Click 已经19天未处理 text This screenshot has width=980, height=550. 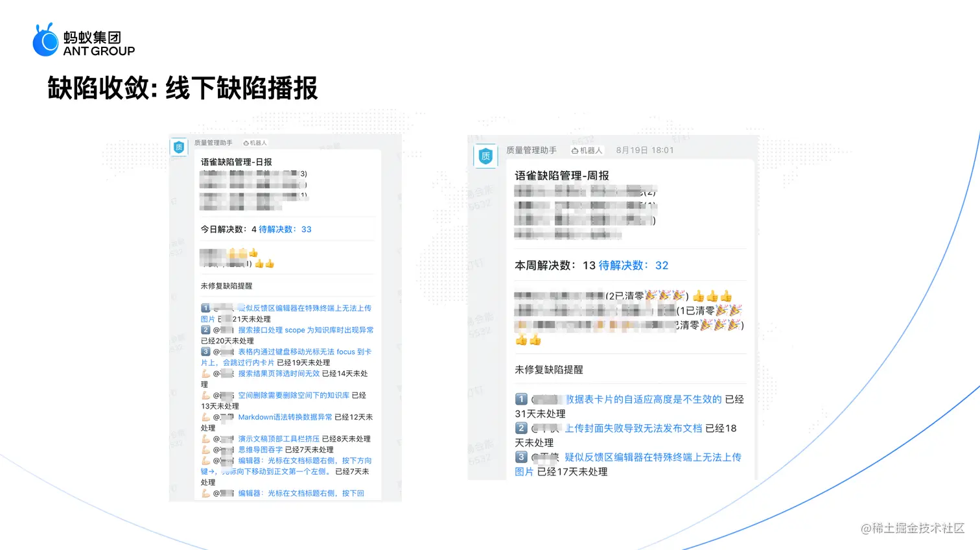click(303, 363)
